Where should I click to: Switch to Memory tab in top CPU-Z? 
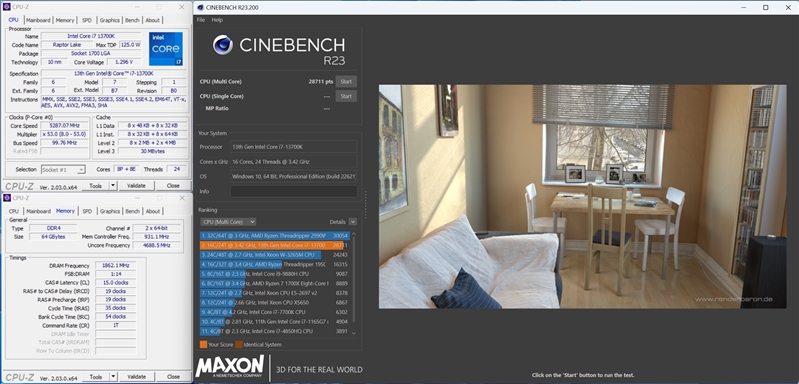[x=65, y=20]
